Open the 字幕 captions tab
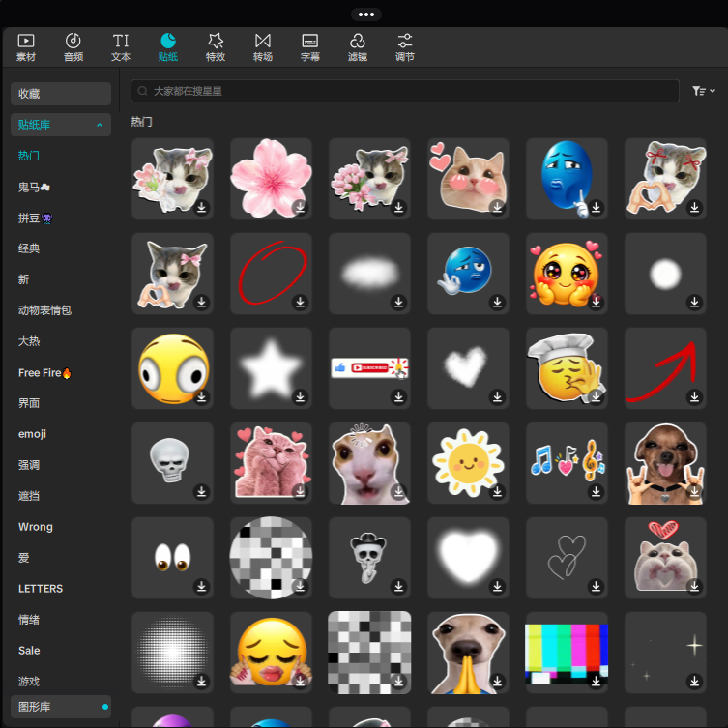Screen dimensions: 728x728 (310, 47)
